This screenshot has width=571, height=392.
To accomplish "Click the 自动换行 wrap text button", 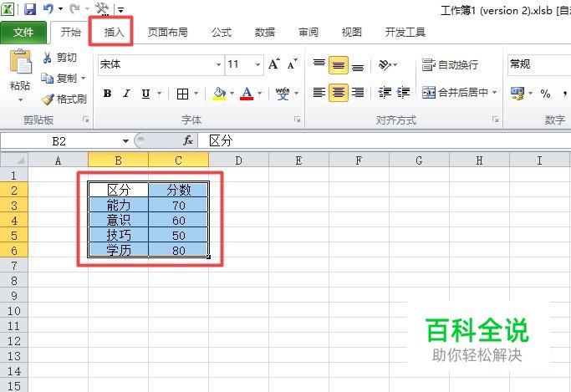I will tap(450, 65).
